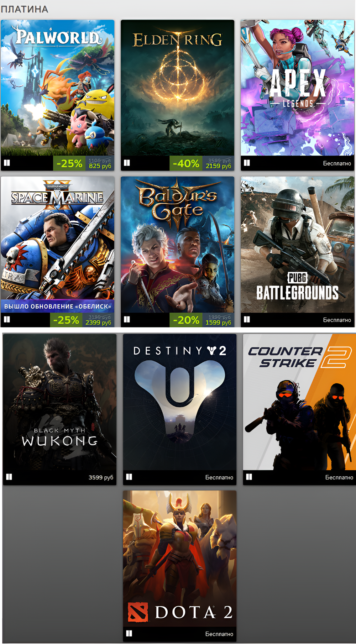
Task: Click Windows icon under Elden Ring cover
Action: coord(127,163)
